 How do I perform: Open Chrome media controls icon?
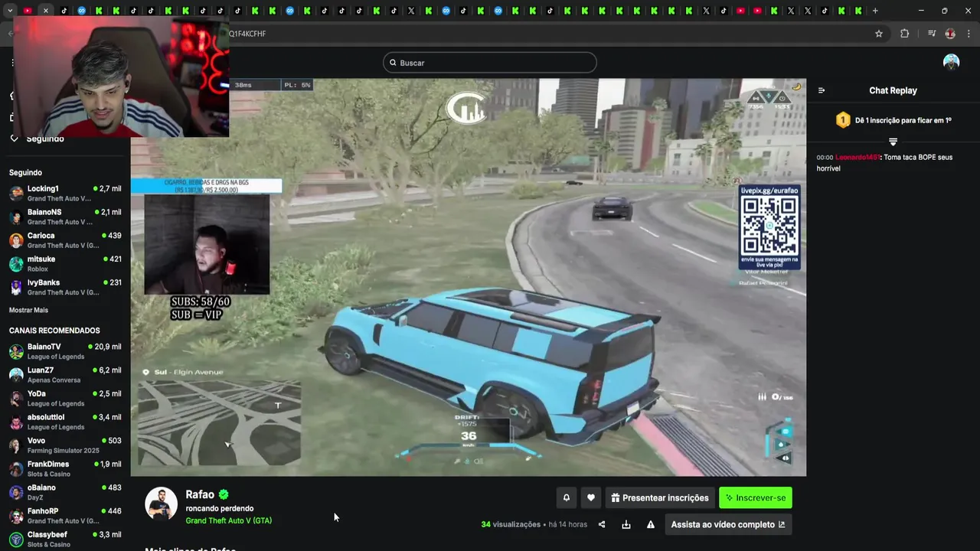pos(932,34)
